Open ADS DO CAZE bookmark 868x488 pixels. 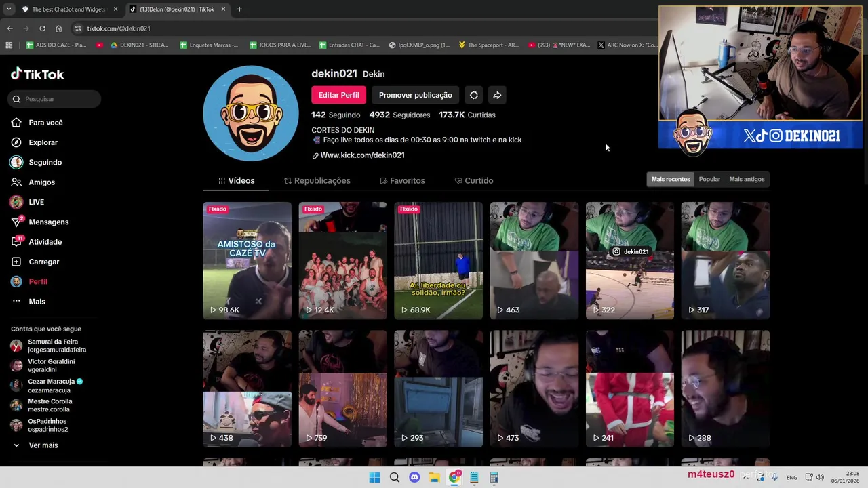56,45
